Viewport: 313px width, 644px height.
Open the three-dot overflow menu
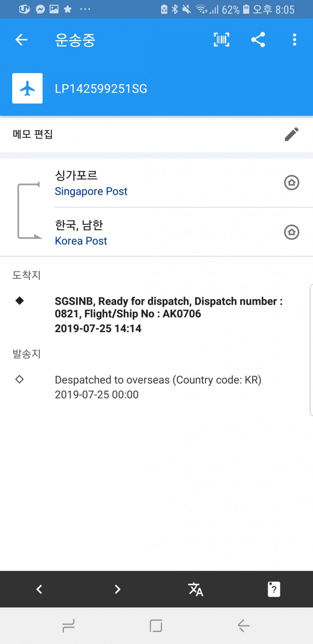coord(294,39)
